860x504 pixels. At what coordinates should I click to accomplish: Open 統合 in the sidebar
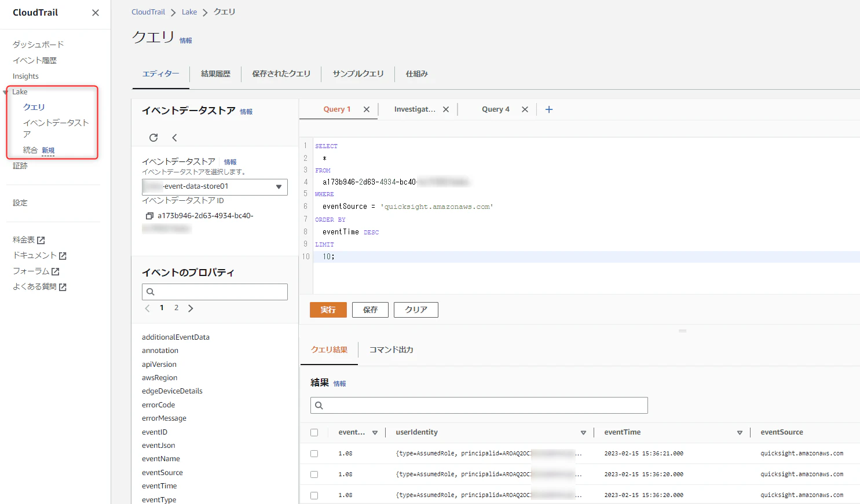point(30,150)
